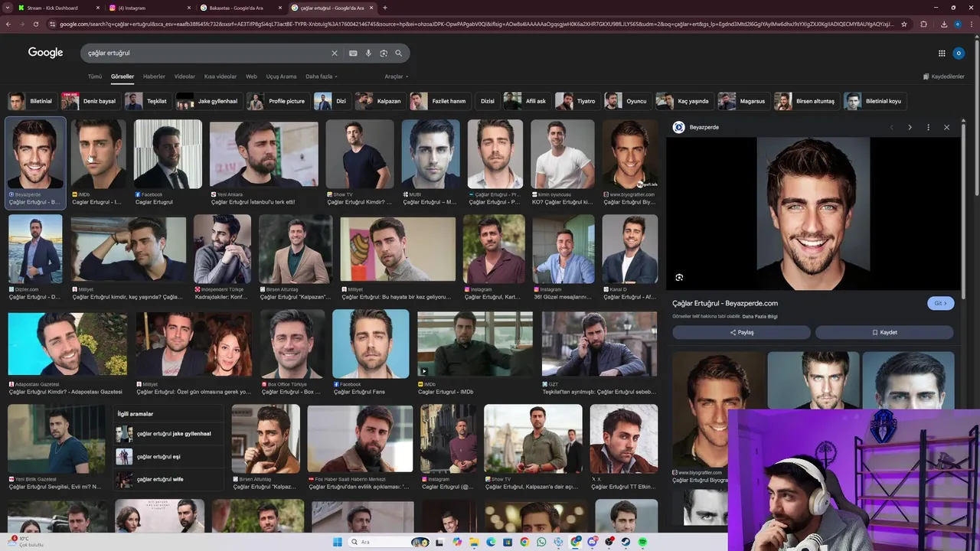Image resolution: width=980 pixels, height=551 pixels.
Task: Open a new browser tab
Action: [384, 8]
